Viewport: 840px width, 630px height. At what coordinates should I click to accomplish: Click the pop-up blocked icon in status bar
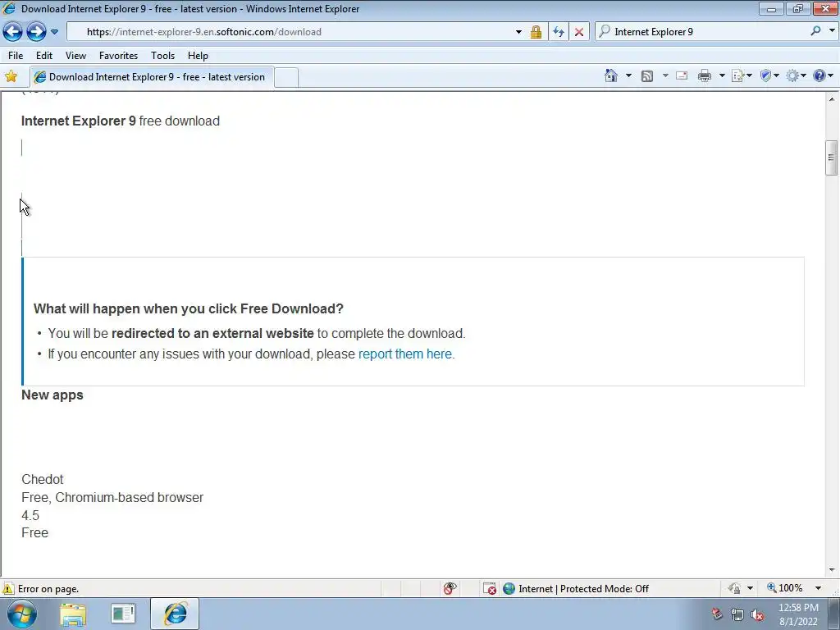point(490,589)
